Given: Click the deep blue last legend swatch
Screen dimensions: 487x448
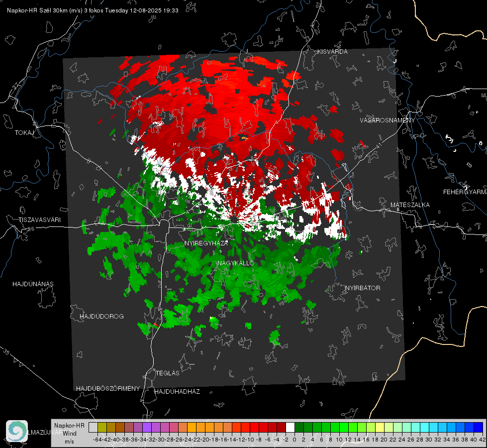Looking at the screenshot, I should (x=478, y=427).
